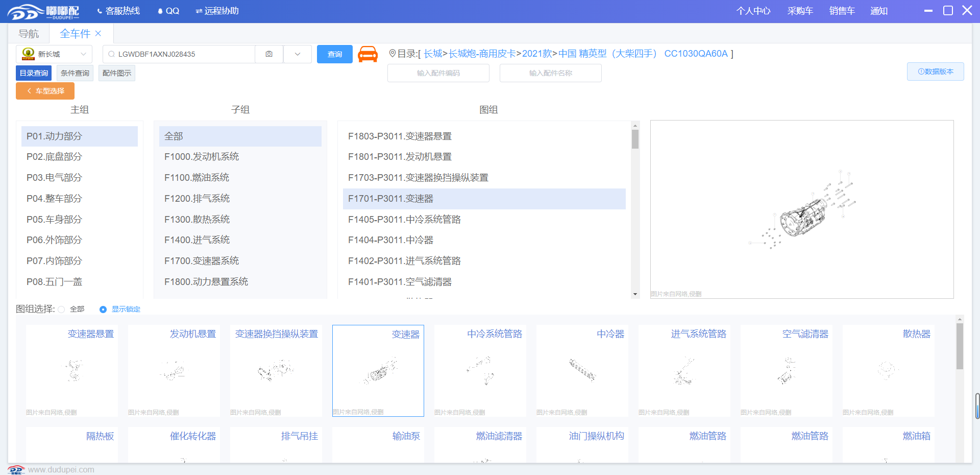Image resolution: width=980 pixels, height=475 pixels.
Task: Go back with 车型选择 button
Action: [45, 91]
